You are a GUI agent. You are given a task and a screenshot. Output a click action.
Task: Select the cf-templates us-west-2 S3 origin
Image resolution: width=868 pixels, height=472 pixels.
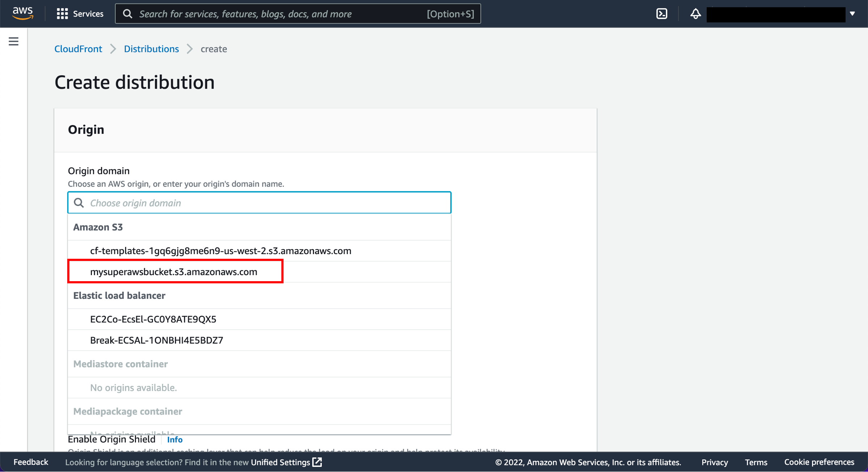point(259,251)
